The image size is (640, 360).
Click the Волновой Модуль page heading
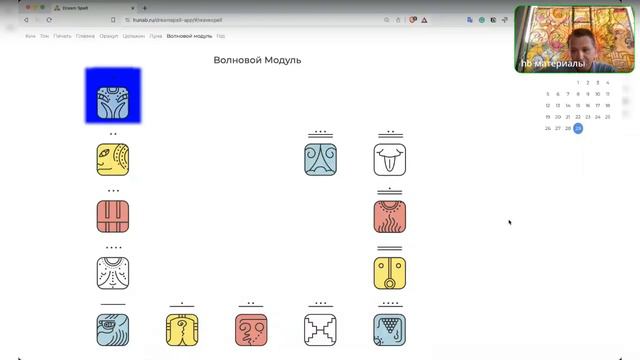coord(258,60)
